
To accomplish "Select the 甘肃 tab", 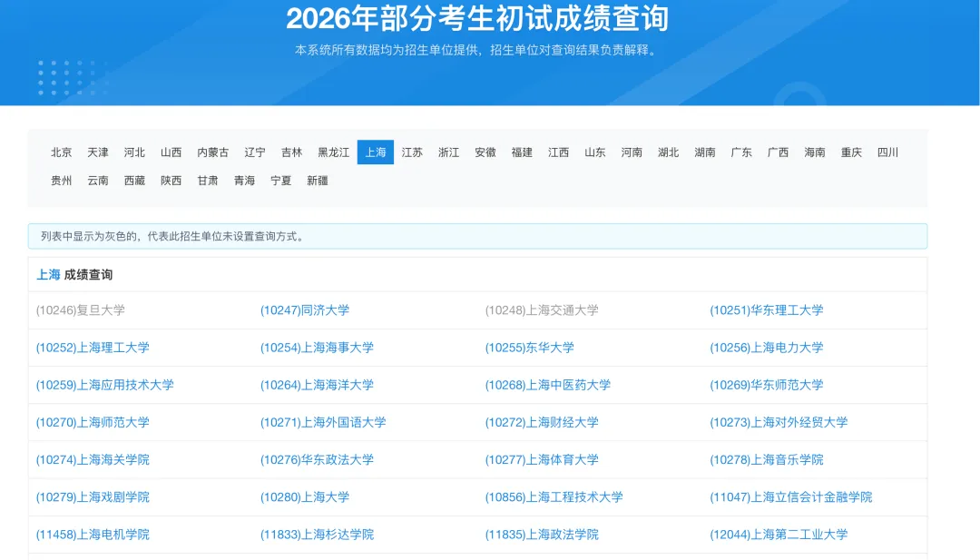I will point(208,181).
